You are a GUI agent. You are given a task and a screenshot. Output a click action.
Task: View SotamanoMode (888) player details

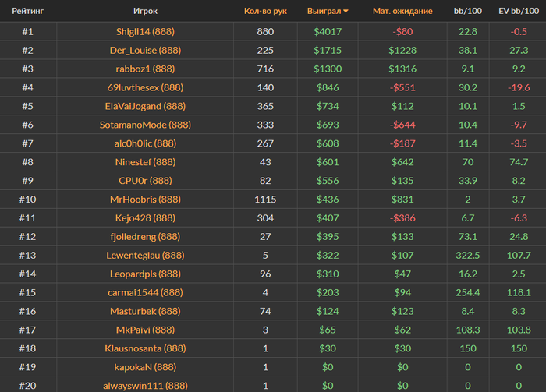pos(145,125)
